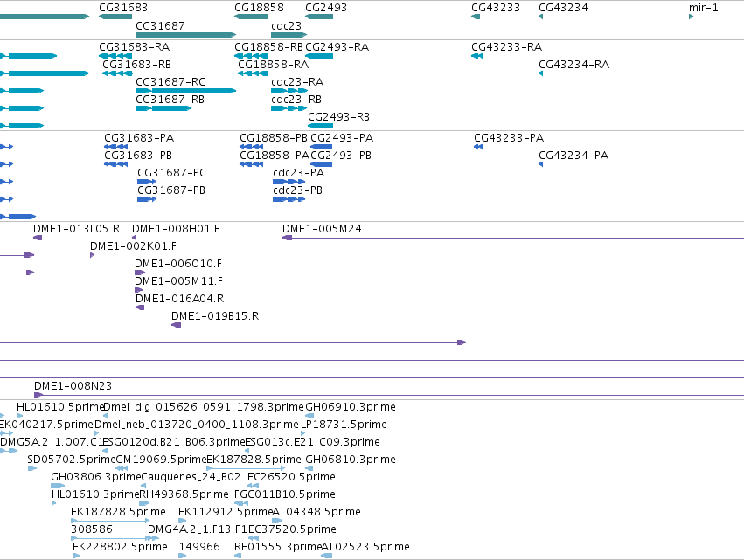Screen dimensions: 744x560
Task: Click the EC26520.5prime EST glyph
Action: coord(254,487)
